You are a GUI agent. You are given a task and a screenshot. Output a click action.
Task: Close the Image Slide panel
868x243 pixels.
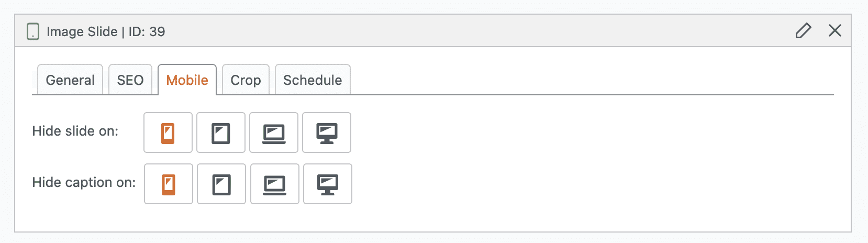point(835,31)
